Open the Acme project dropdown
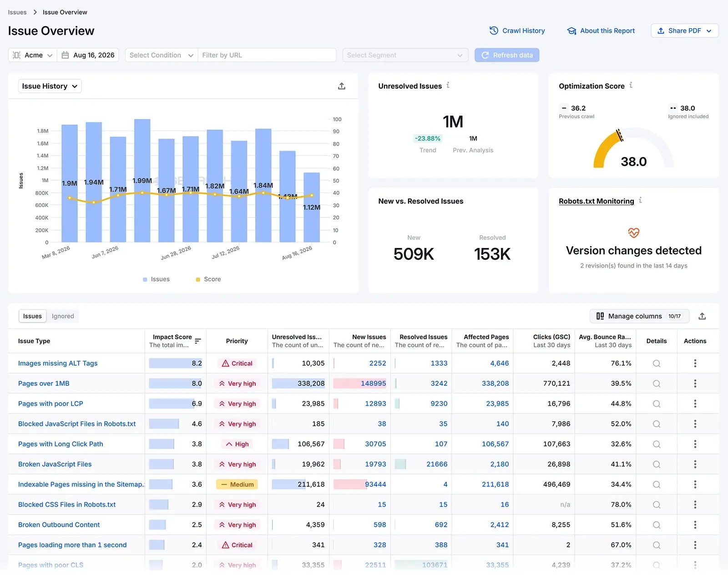Image resolution: width=728 pixels, height=575 pixels. pyautogui.click(x=32, y=55)
